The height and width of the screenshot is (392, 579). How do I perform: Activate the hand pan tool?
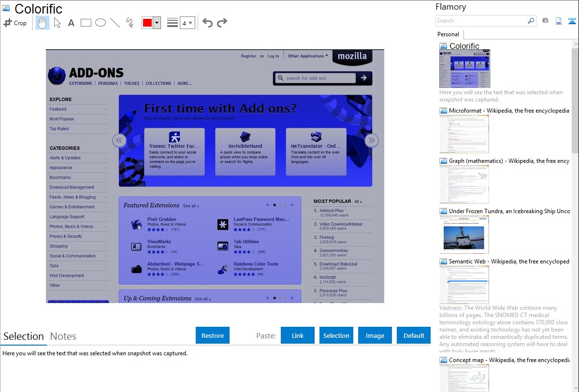pyautogui.click(x=43, y=23)
